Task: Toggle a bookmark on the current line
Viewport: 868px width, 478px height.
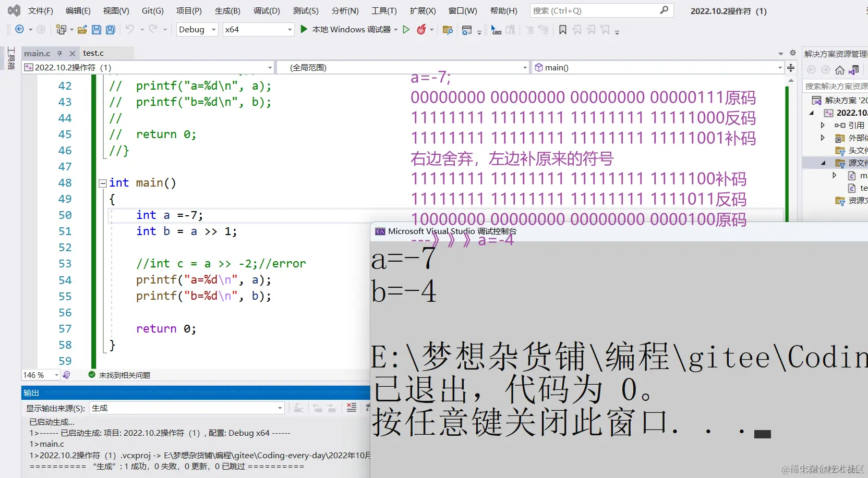Action: pos(563,30)
